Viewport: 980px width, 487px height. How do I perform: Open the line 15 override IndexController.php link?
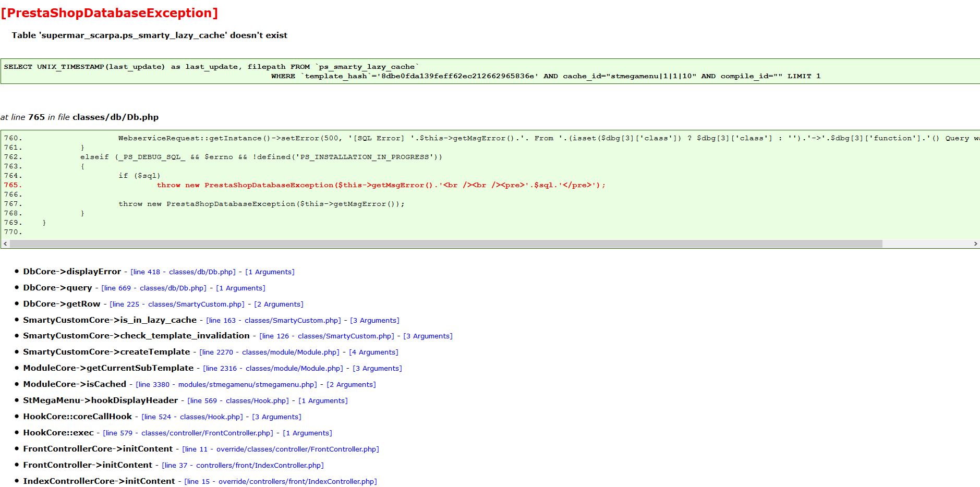click(x=281, y=482)
